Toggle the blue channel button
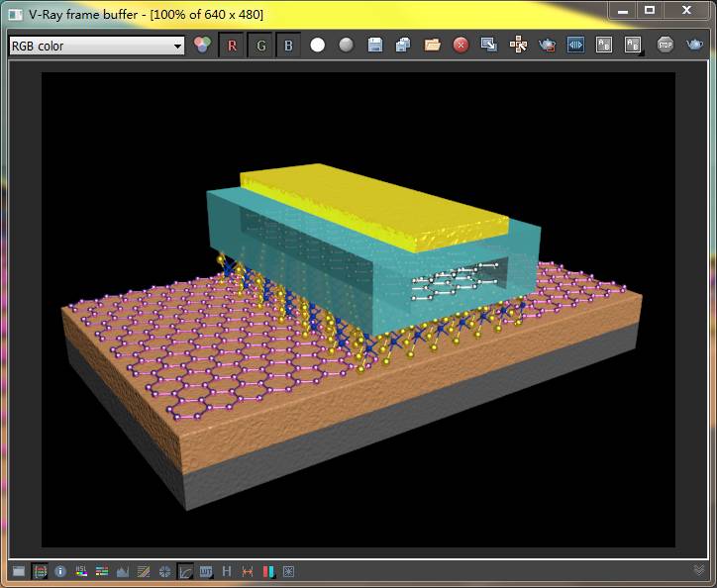The image size is (717, 588). pyautogui.click(x=288, y=46)
